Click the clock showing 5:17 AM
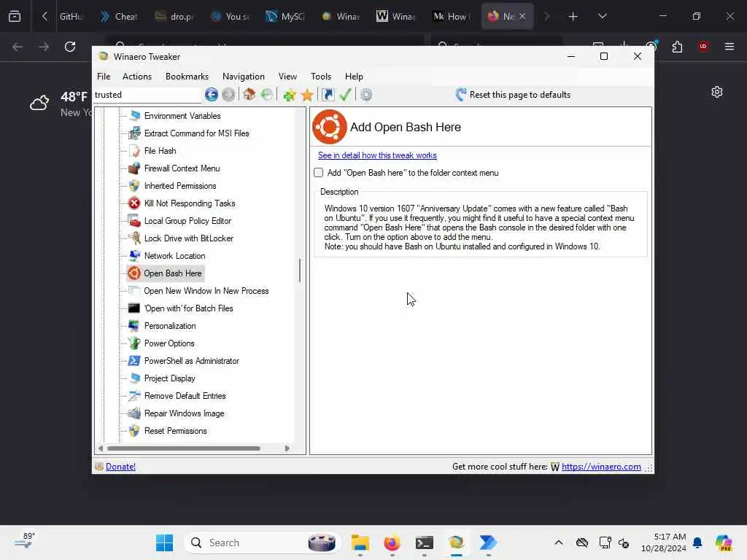Screen dimensions: 747x560 [664, 542]
